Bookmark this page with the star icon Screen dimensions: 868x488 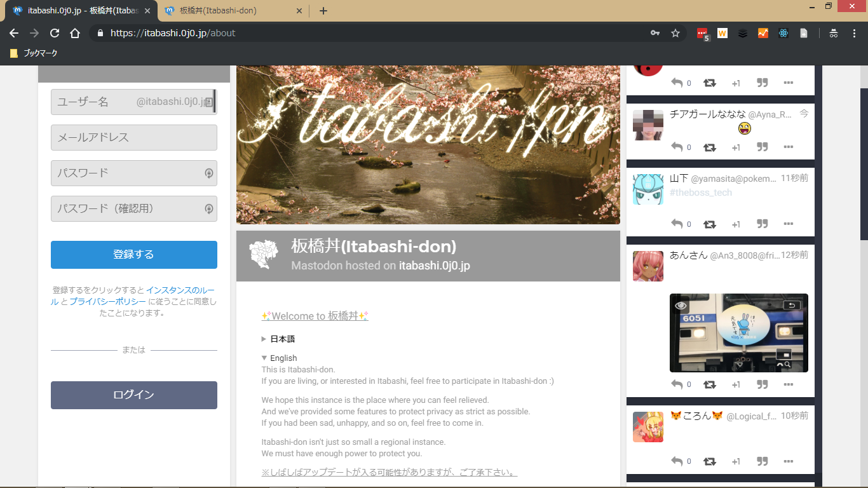point(675,33)
